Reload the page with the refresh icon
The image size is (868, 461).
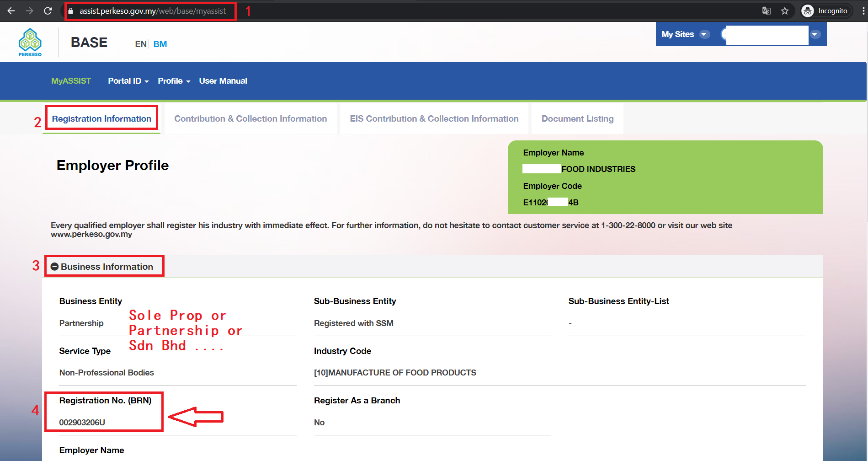point(48,11)
